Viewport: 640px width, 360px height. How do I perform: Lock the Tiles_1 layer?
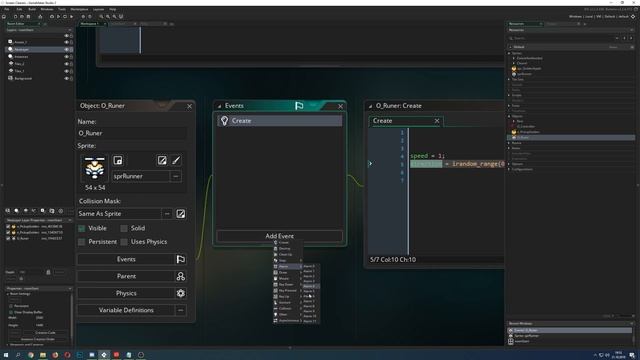[71, 71]
